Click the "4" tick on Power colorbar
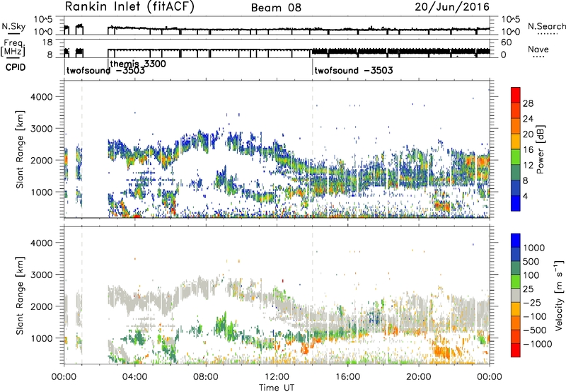 (x=525, y=197)
